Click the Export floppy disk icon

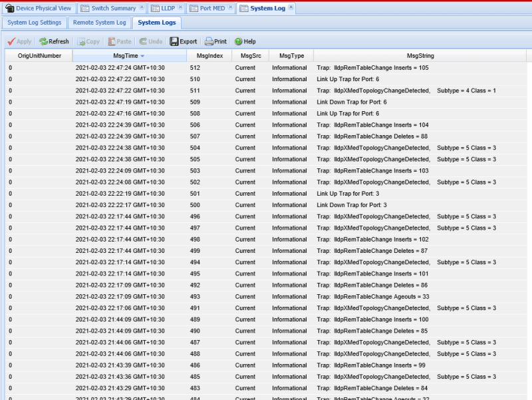pos(174,41)
